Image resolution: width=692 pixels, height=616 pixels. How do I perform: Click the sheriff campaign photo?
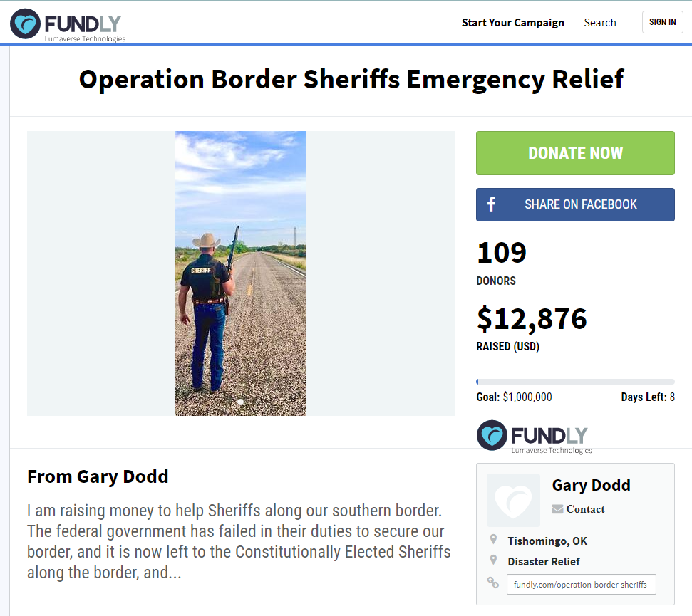[240, 273]
